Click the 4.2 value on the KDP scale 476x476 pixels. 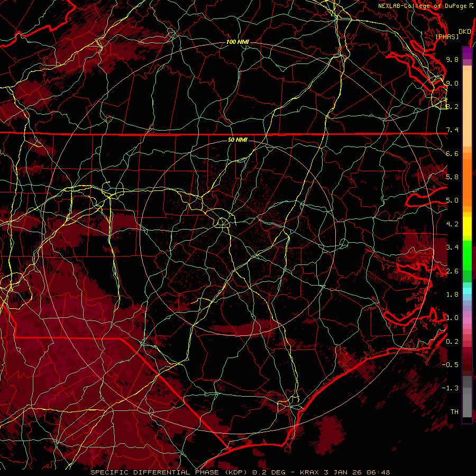452,224
